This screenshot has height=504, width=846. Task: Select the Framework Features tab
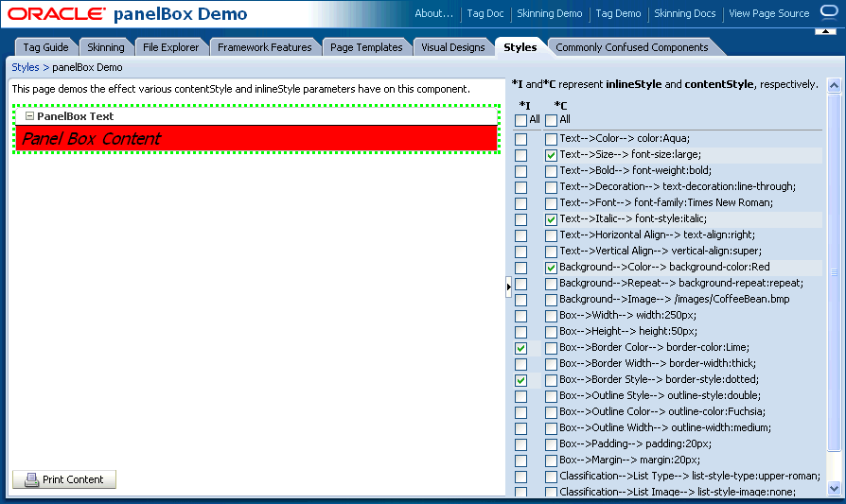click(x=264, y=47)
